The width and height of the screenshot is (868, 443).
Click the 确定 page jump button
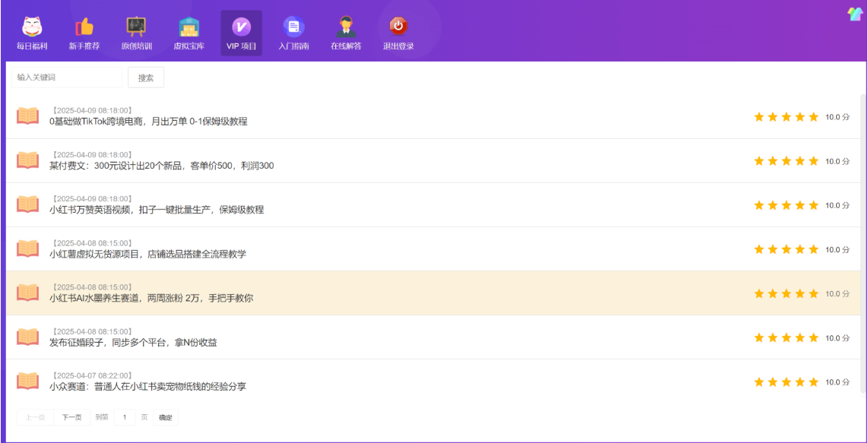(165, 417)
